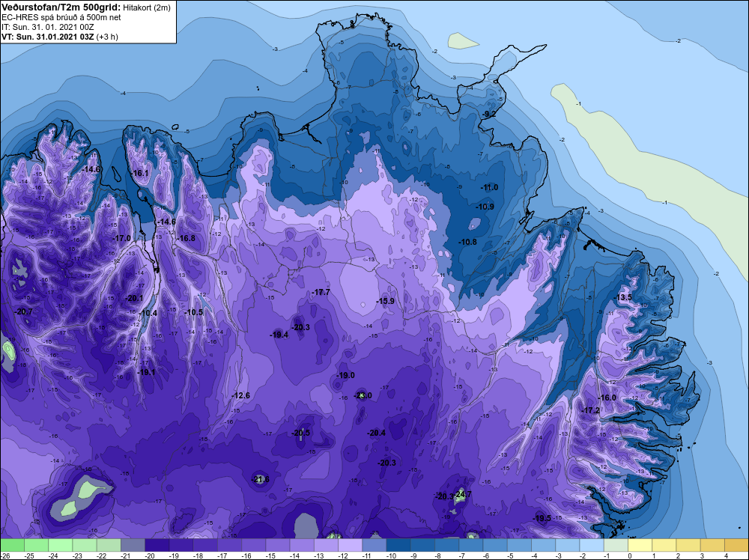Viewport: 749px width, 560px height.
Task: Click the -19.1 temperature label
Action: tap(146, 372)
